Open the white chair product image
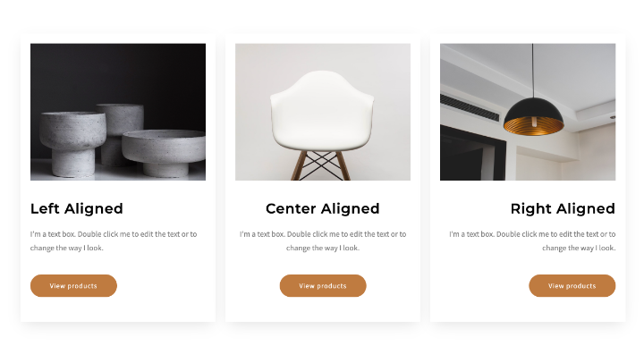 coord(323,112)
